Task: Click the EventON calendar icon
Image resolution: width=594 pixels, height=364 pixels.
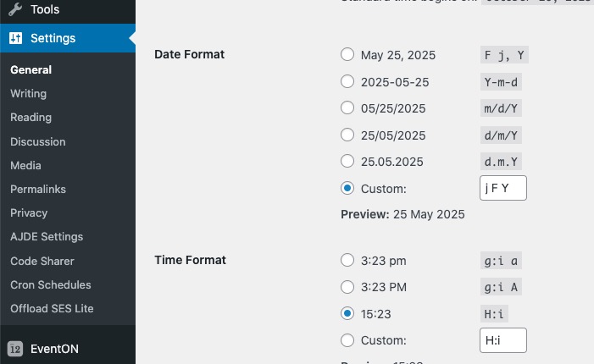Action: 15,349
